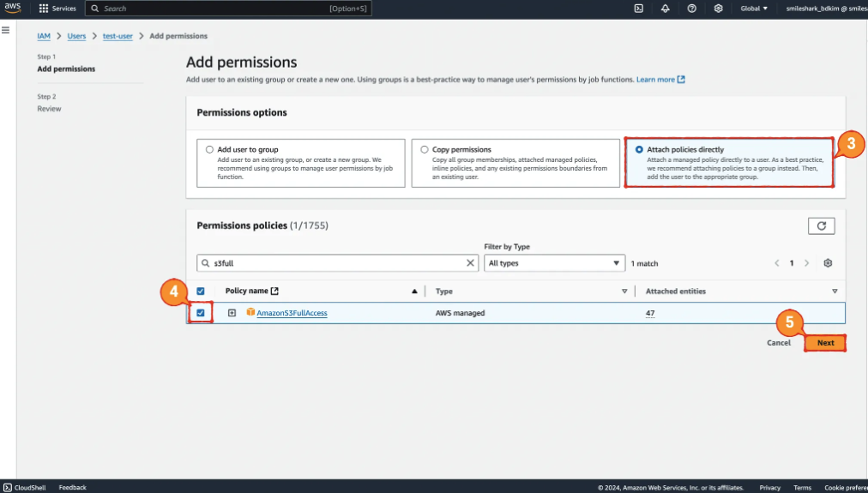Click the Cancel button
The height and width of the screenshot is (493, 868).
tap(778, 343)
